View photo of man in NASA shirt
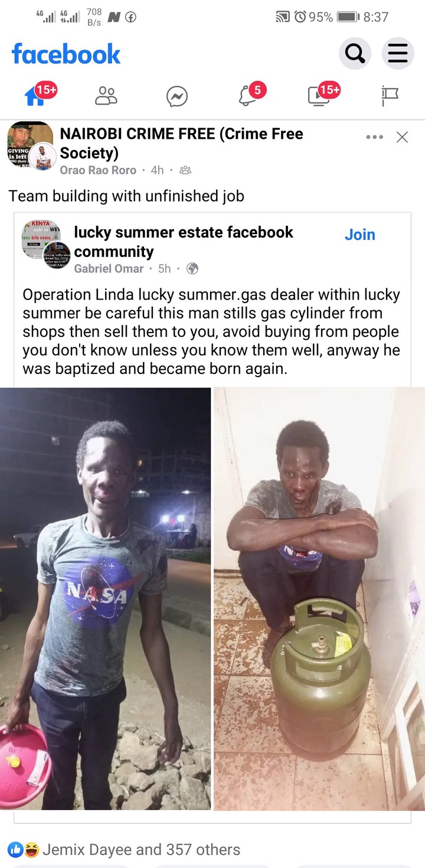The height and width of the screenshot is (868, 425). tap(105, 599)
